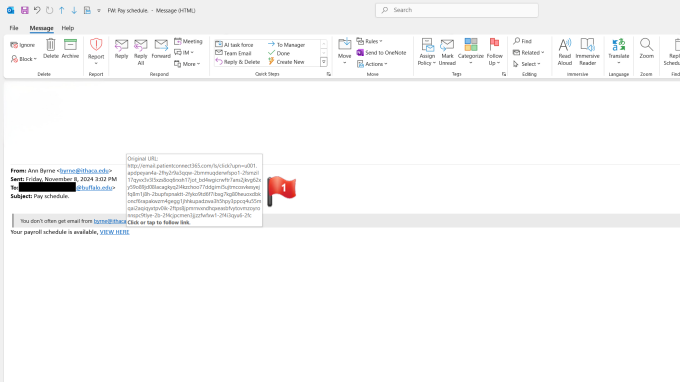Image resolution: width=680 pixels, height=382 pixels.
Task: Ignore this conversation
Action: 23,45
